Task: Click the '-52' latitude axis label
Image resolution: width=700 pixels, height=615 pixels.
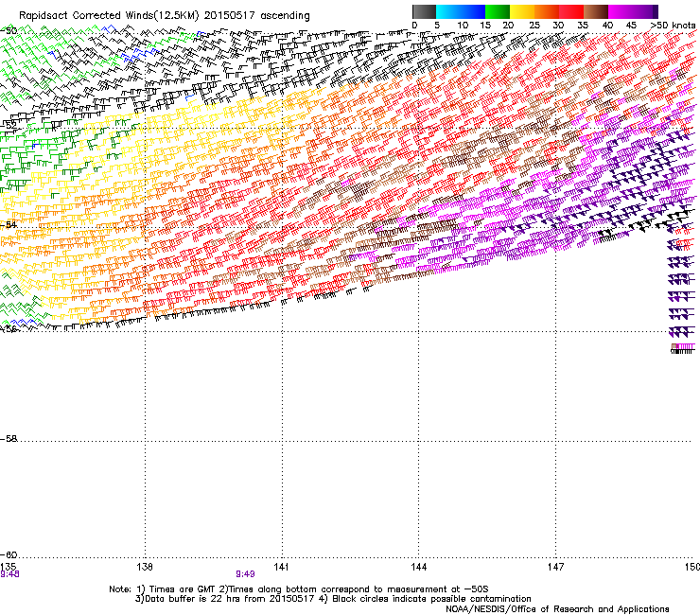Action: click(x=9, y=126)
